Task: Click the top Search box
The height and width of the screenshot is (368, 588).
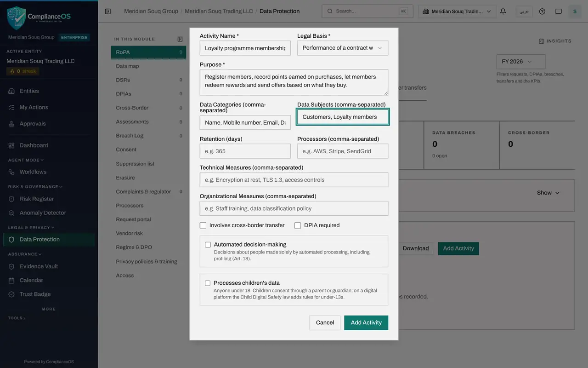Action: (367, 11)
